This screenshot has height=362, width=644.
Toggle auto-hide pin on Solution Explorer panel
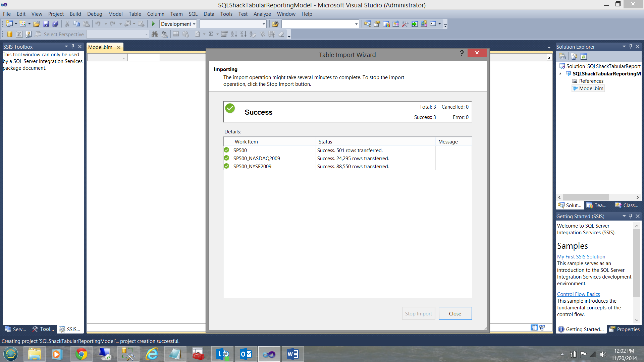(631, 47)
